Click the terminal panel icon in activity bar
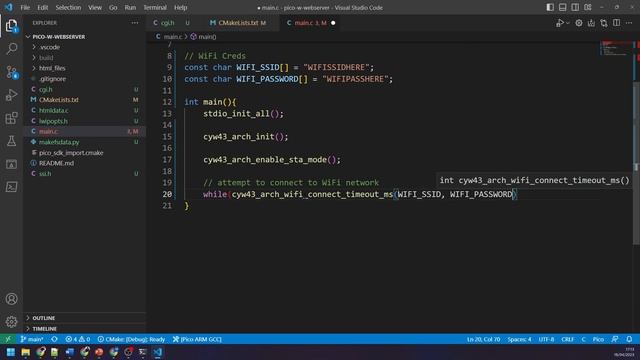 pyautogui.click(x=11, y=187)
